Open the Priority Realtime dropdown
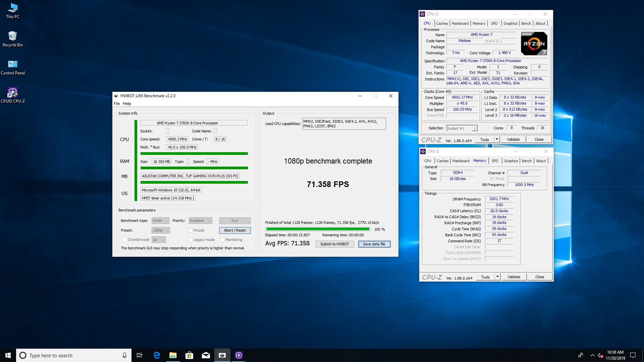This screenshot has width=644, height=362. pyautogui.click(x=201, y=221)
